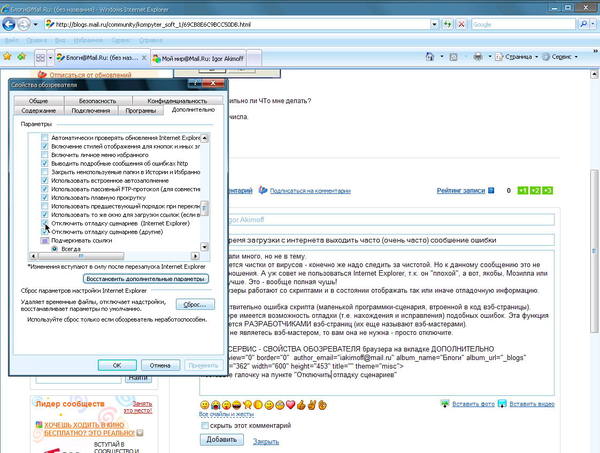This screenshot has height=453, width=600.
Task: Insert the victory hand emoticon
Action: 311,404
